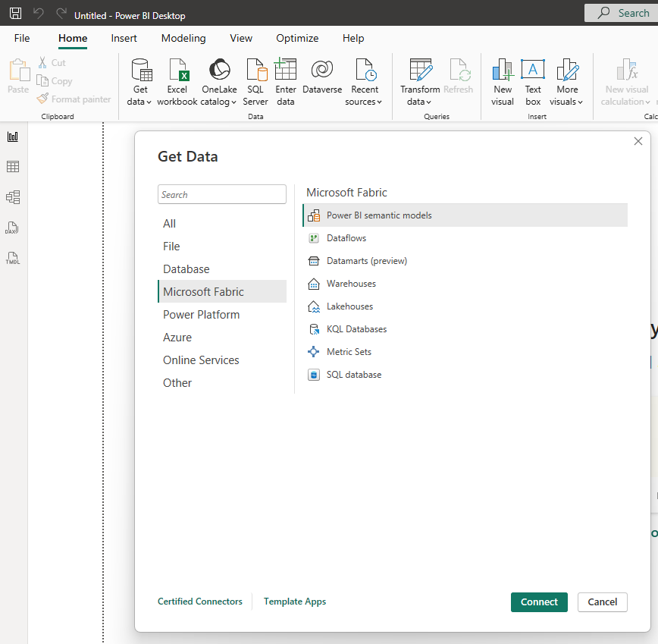Select the Azure category

[x=222, y=337]
